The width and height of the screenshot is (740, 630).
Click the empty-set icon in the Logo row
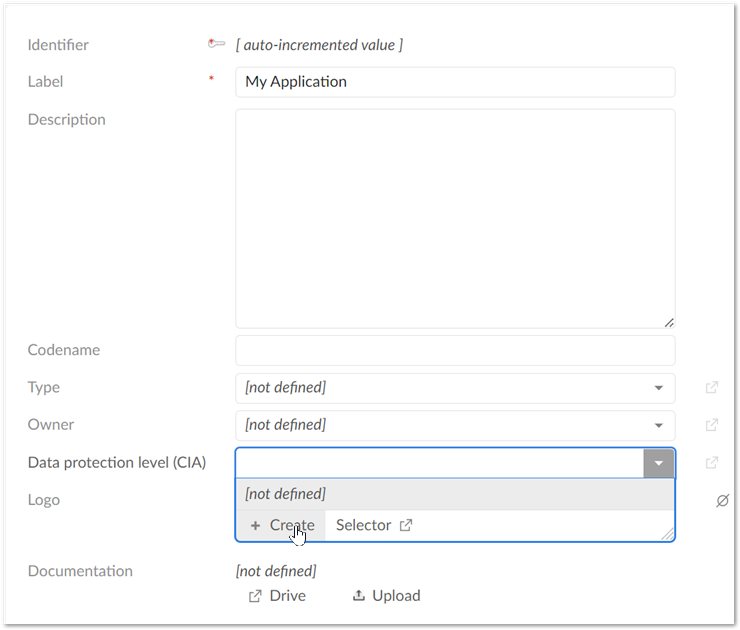click(722, 500)
